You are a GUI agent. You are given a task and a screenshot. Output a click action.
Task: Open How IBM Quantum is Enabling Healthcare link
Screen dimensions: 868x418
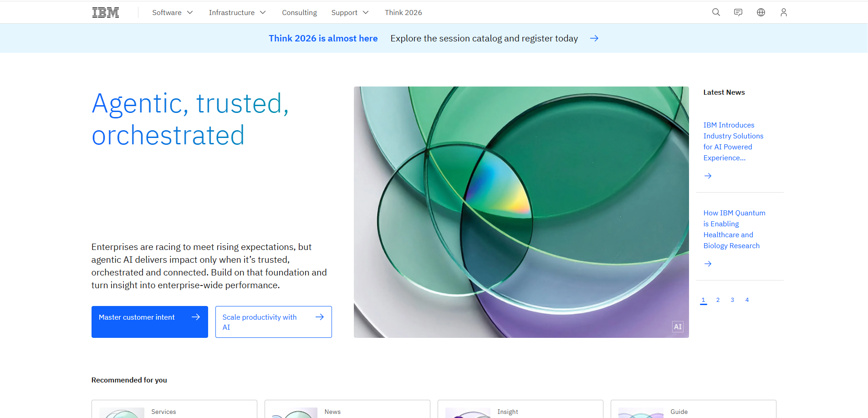tap(734, 229)
